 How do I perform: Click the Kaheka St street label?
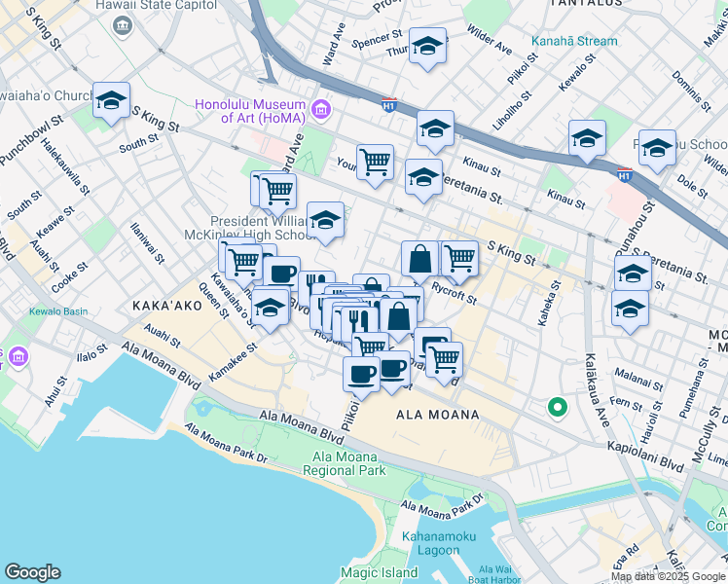tap(550, 303)
